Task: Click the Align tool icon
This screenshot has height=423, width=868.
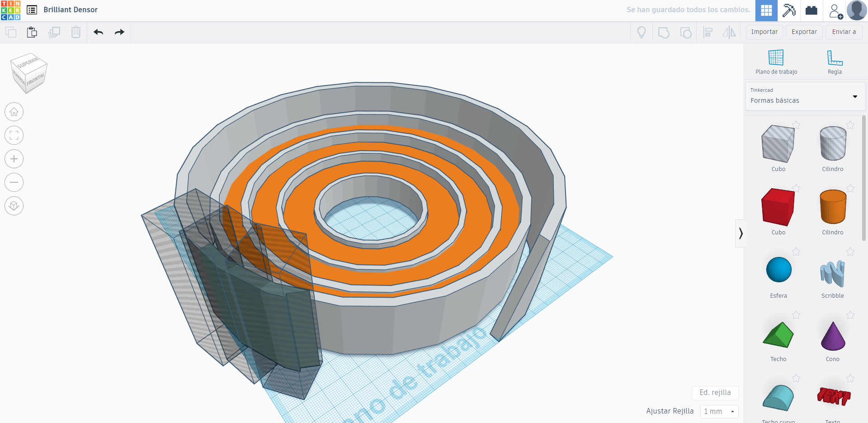Action: pyautogui.click(x=708, y=33)
